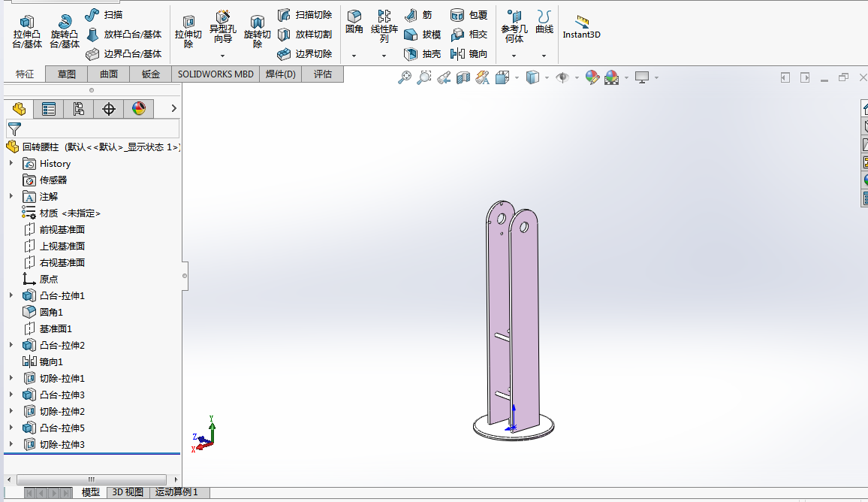Screen dimensions: 868x502
Task: Open Reference Geometry 参考几何体
Action: click(x=514, y=26)
